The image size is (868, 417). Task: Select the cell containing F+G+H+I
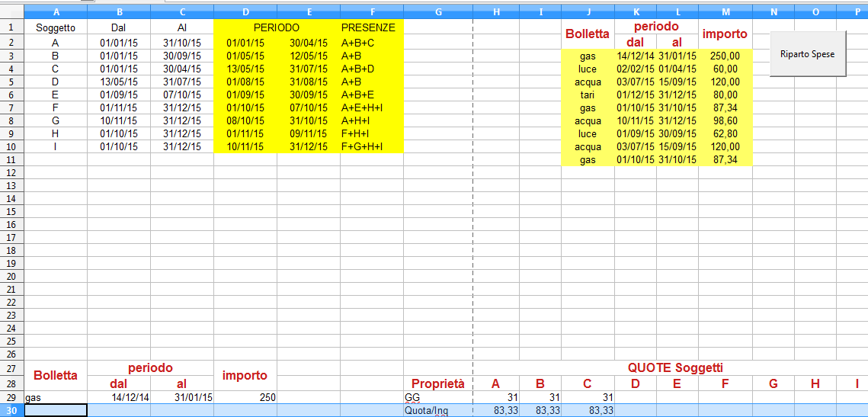point(371,146)
